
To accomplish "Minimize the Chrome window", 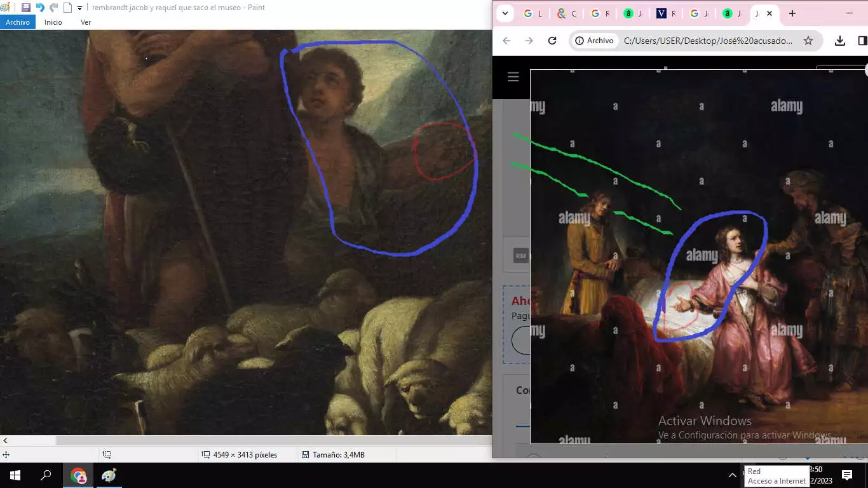I will point(850,13).
